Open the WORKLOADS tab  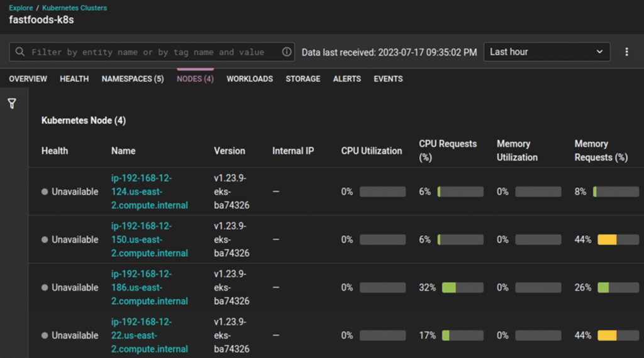tap(250, 79)
